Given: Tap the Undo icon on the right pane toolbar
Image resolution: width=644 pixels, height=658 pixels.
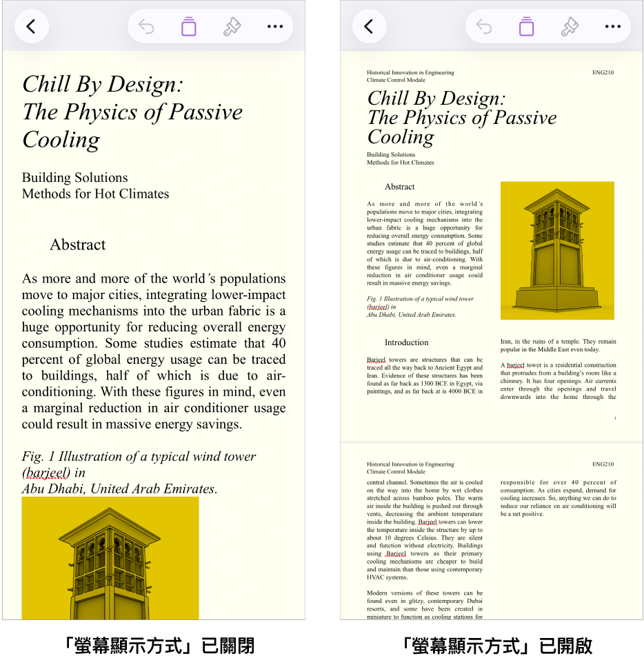Looking at the screenshot, I should [x=483, y=26].
